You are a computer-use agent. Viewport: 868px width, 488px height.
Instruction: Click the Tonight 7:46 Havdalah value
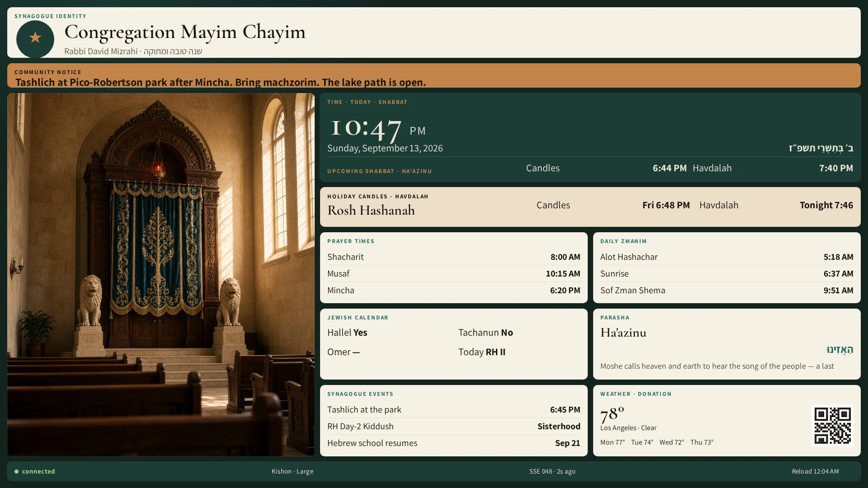coord(826,205)
